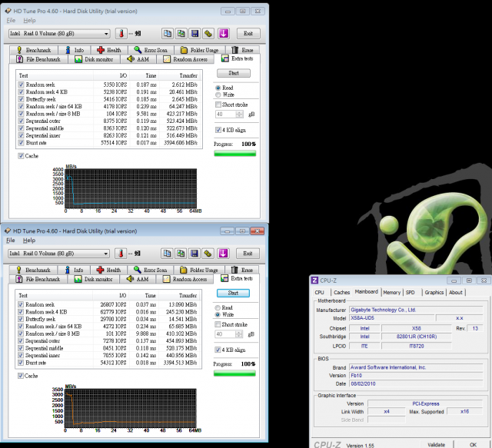Open AAM tab in lower HD Tune window

pos(138,279)
